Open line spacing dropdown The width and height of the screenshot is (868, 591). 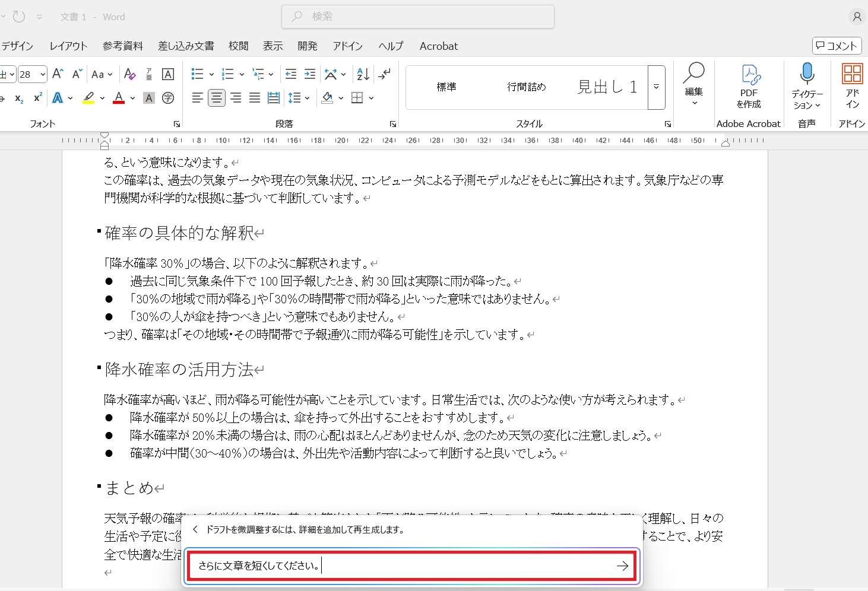point(298,98)
